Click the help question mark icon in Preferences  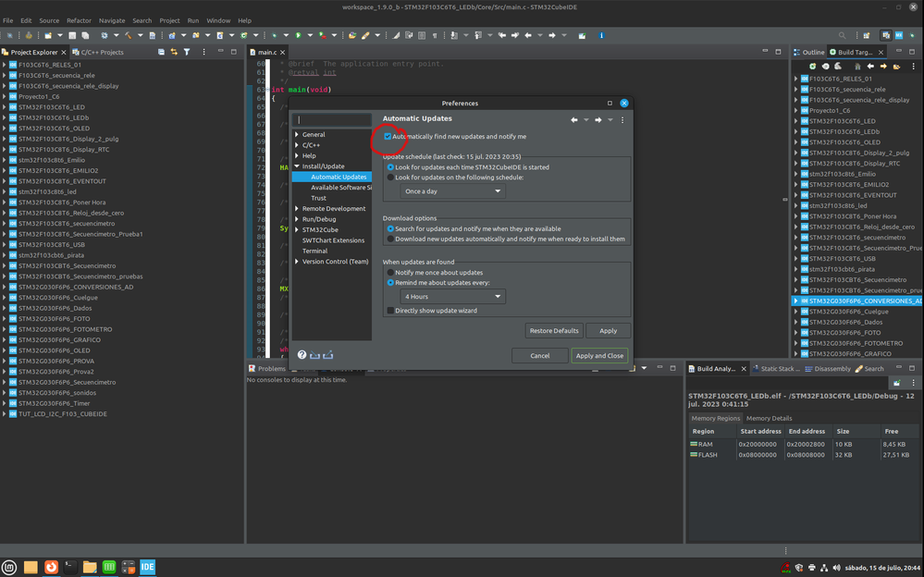302,355
